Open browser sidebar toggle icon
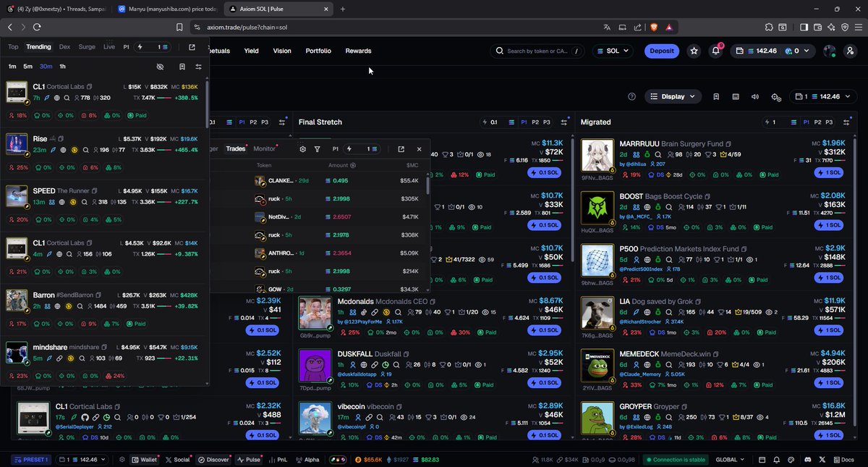This screenshot has height=467, width=868. [x=804, y=27]
